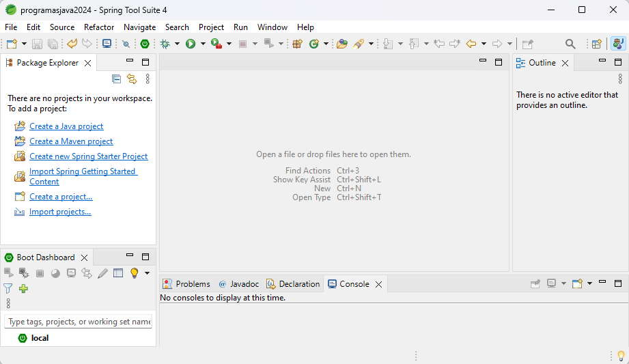Image resolution: width=629 pixels, height=364 pixels.
Task: Click the Create a Java project link
Action: tap(66, 126)
